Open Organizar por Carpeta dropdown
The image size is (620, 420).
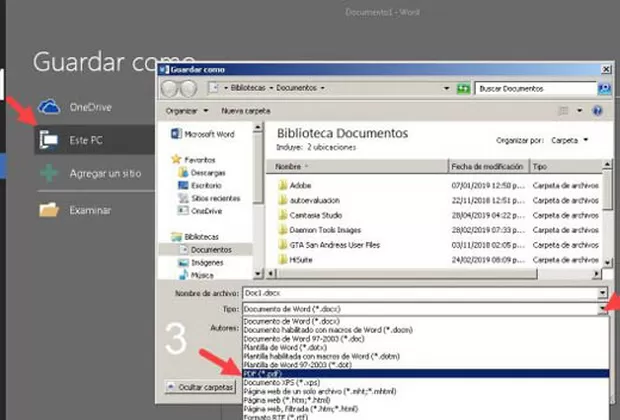(x=569, y=140)
